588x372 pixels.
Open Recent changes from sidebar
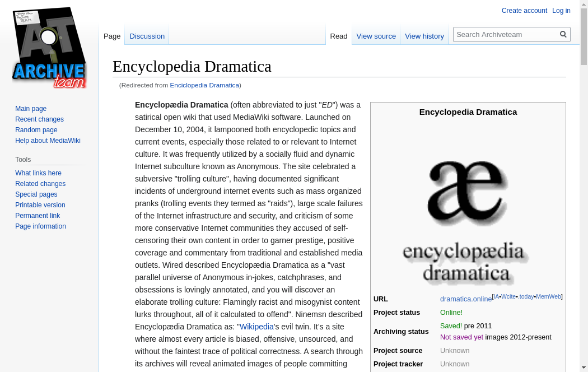[39, 119]
